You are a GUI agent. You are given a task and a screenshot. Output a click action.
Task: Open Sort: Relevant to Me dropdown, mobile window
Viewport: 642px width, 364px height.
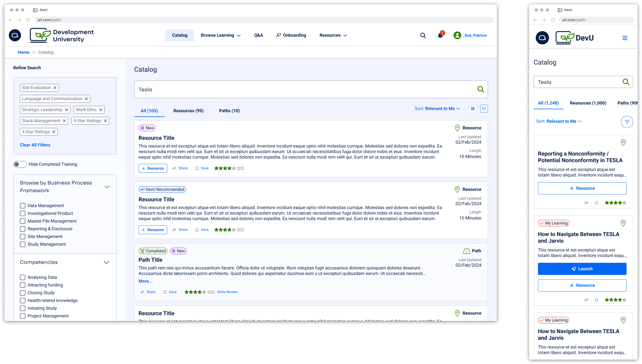pyautogui.click(x=559, y=121)
